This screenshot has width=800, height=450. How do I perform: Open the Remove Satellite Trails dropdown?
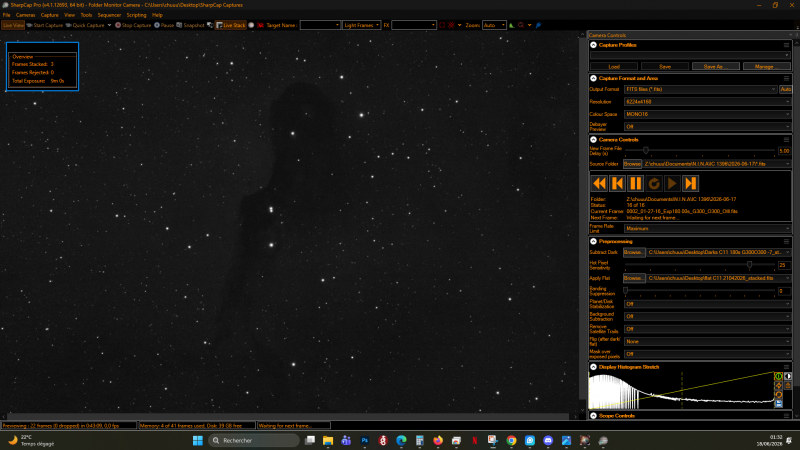pos(708,329)
